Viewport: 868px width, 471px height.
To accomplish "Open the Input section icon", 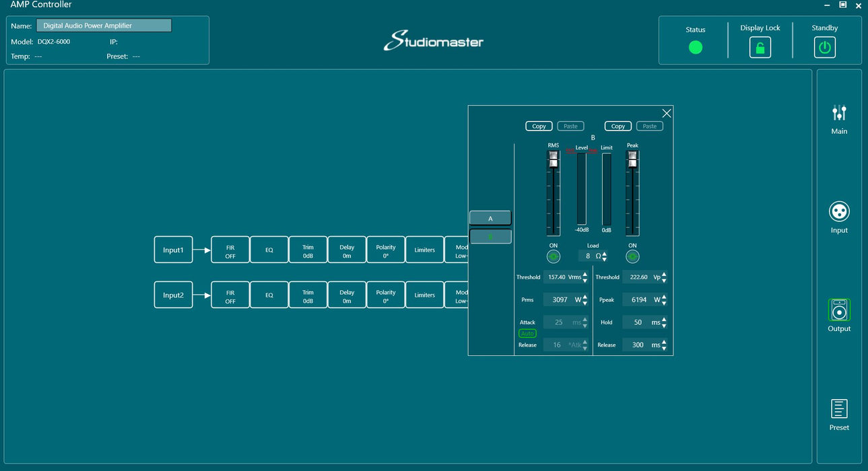I will click(839, 212).
